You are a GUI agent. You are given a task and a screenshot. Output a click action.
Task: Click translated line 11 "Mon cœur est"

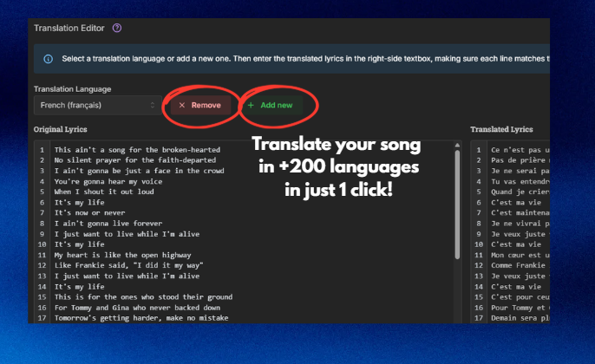point(520,255)
